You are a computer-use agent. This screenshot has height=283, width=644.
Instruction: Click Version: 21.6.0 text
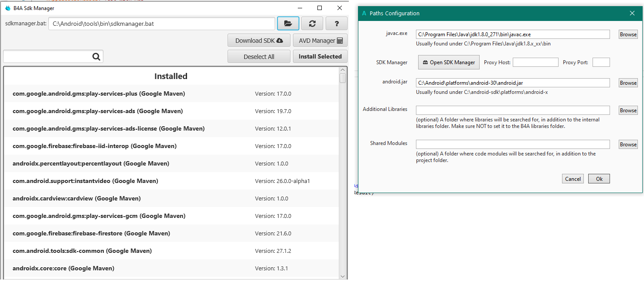273,233
